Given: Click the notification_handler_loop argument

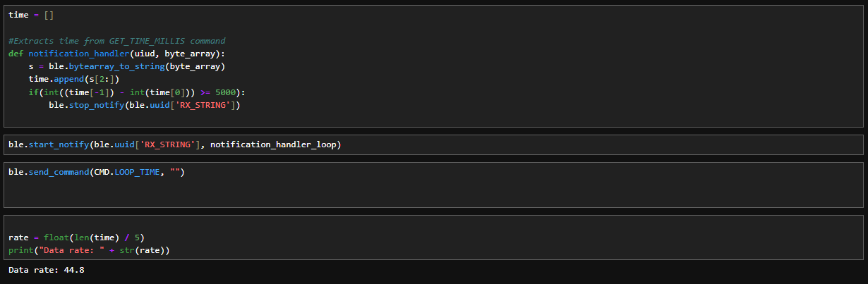Looking at the screenshot, I should 276,144.
